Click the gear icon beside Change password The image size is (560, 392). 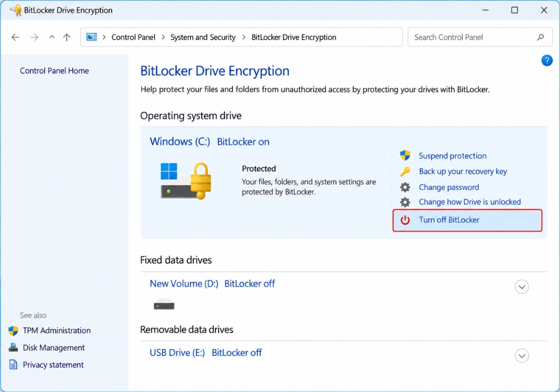coord(405,187)
